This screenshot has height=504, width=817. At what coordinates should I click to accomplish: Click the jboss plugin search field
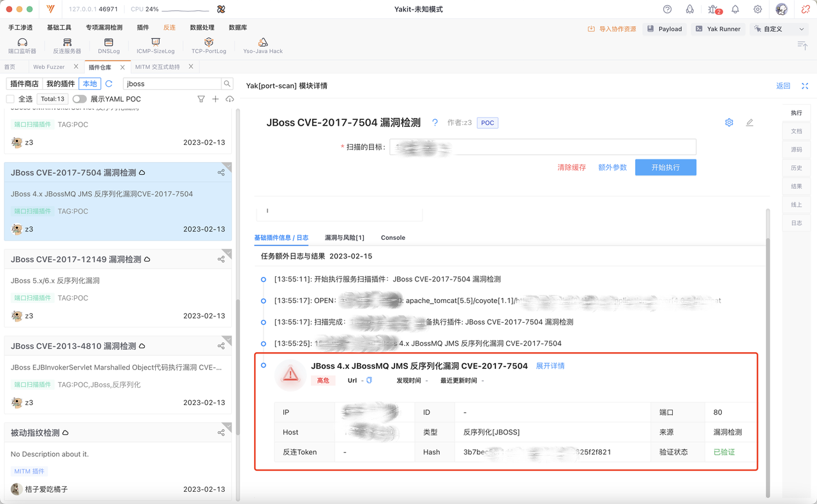click(x=172, y=84)
